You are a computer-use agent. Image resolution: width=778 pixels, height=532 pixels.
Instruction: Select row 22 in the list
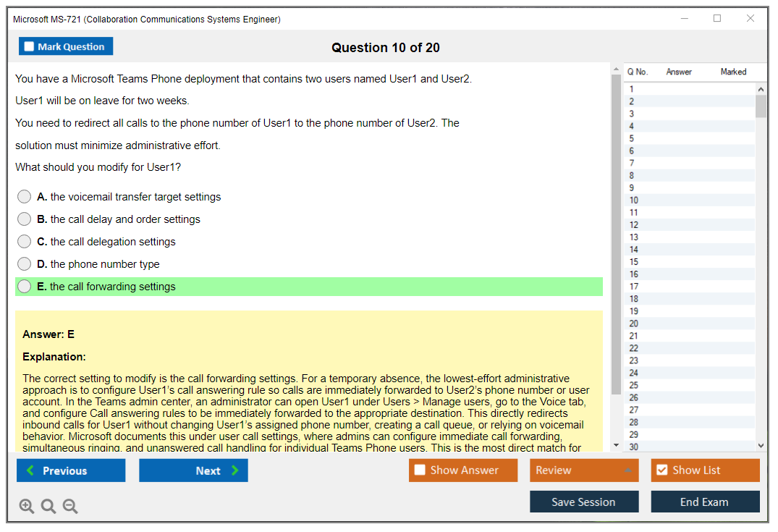click(x=690, y=348)
